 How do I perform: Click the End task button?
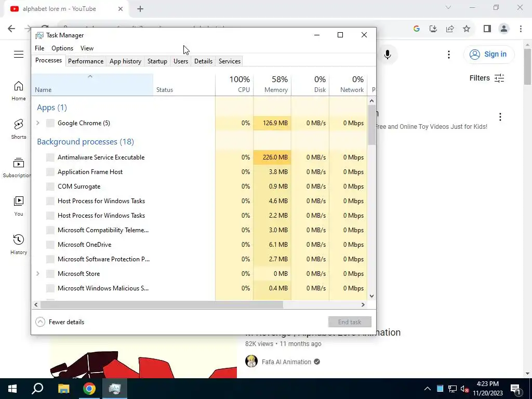coord(350,322)
